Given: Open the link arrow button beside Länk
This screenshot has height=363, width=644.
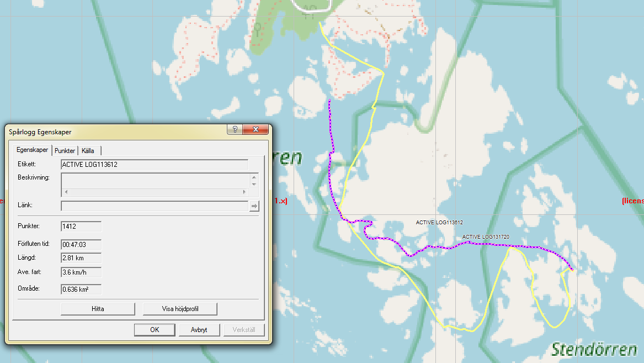Looking at the screenshot, I should coord(254,206).
